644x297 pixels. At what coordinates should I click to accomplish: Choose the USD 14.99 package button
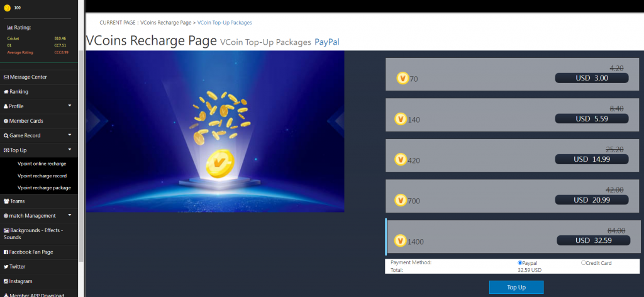coord(591,159)
